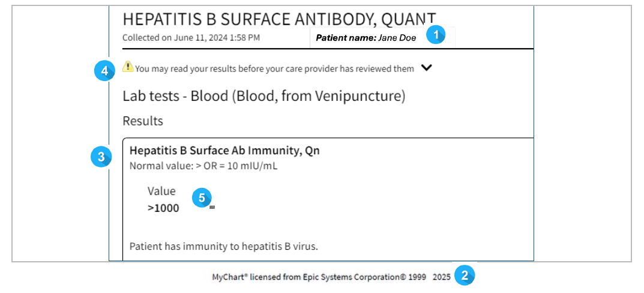
Task: Click the patient immunity interpretation text
Action: (x=223, y=246)
